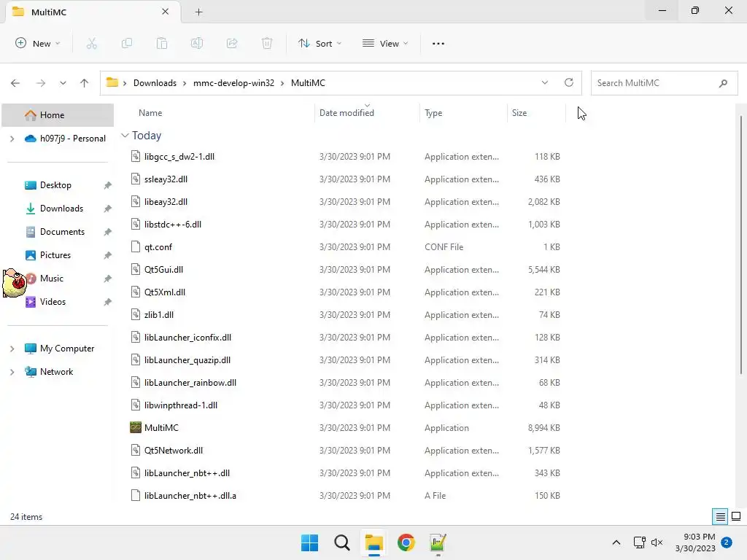Viewport: 747px width, 560px height.
Task: Click the search magnifier icon in search box
Action: coord(723,83)
